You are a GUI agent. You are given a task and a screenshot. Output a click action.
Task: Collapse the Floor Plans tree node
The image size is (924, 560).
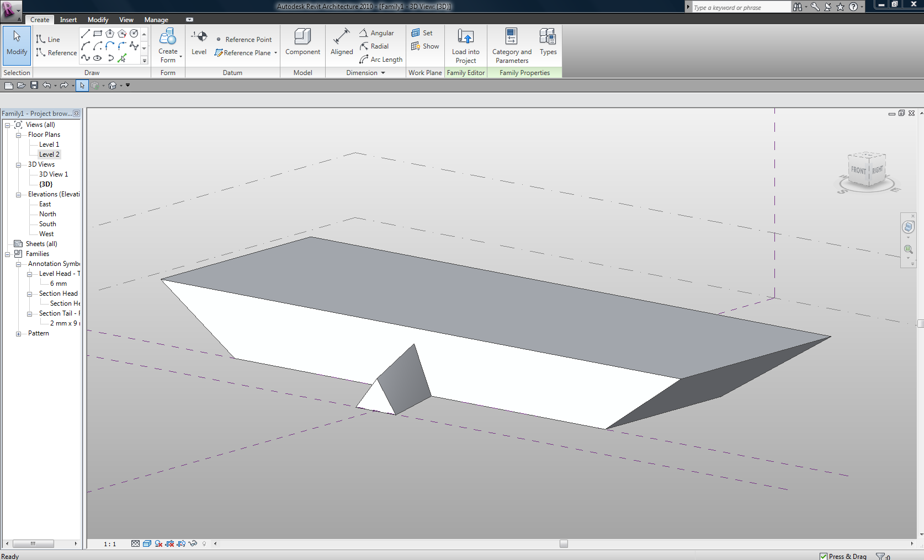pyautogui.click(x=18, y=135)
